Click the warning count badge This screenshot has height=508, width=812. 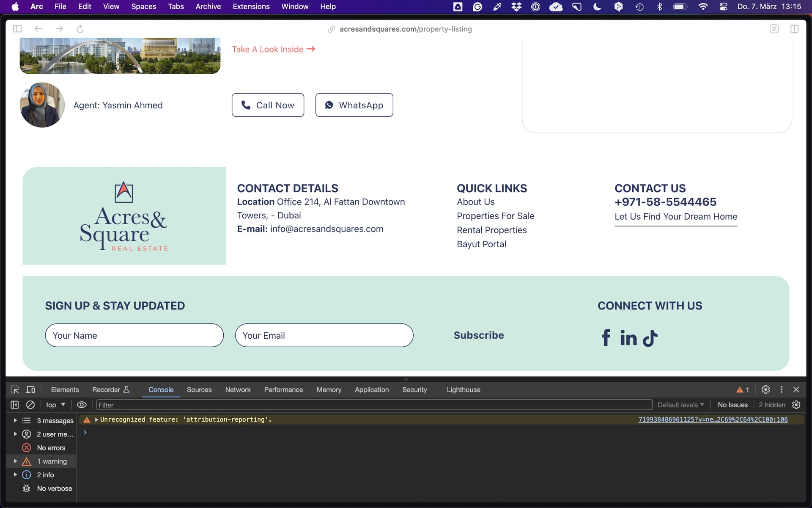(x=743, y=389)
